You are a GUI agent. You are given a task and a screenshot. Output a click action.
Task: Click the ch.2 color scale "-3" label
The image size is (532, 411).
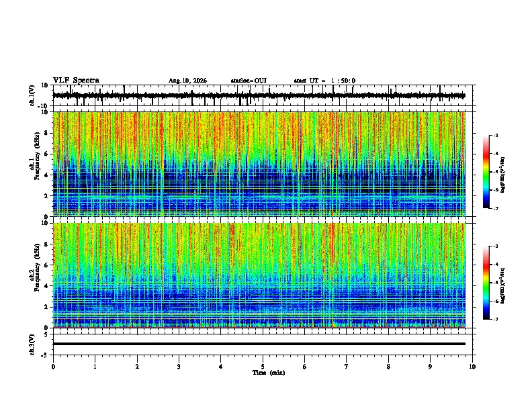[496, 246]
